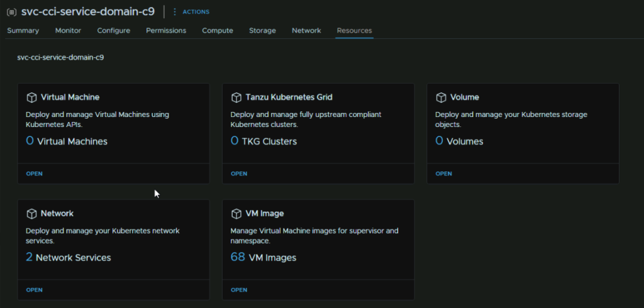
Task: Click the Virtual Machine card heading
Action: pyautogui.click(x=70, y=97)
